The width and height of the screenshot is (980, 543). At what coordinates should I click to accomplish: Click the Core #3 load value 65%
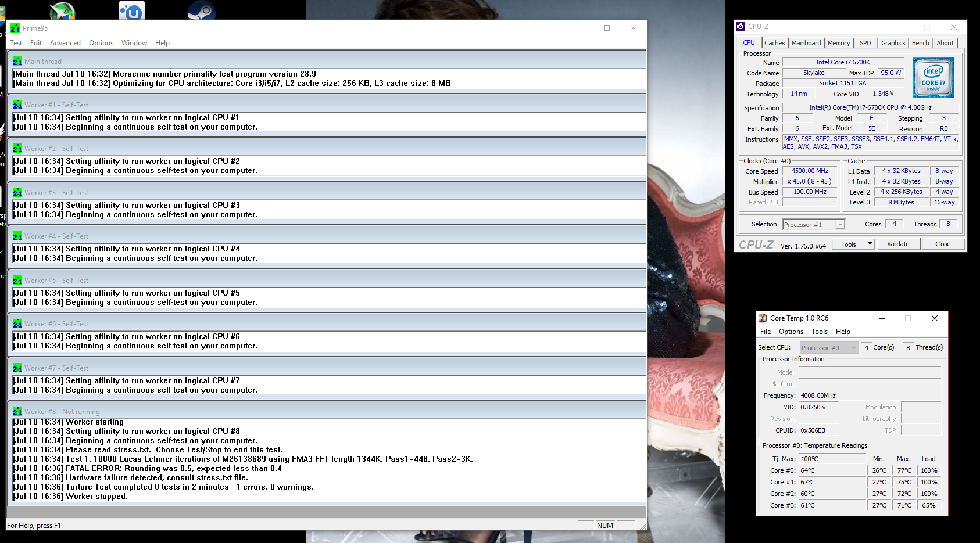point(929,505)
